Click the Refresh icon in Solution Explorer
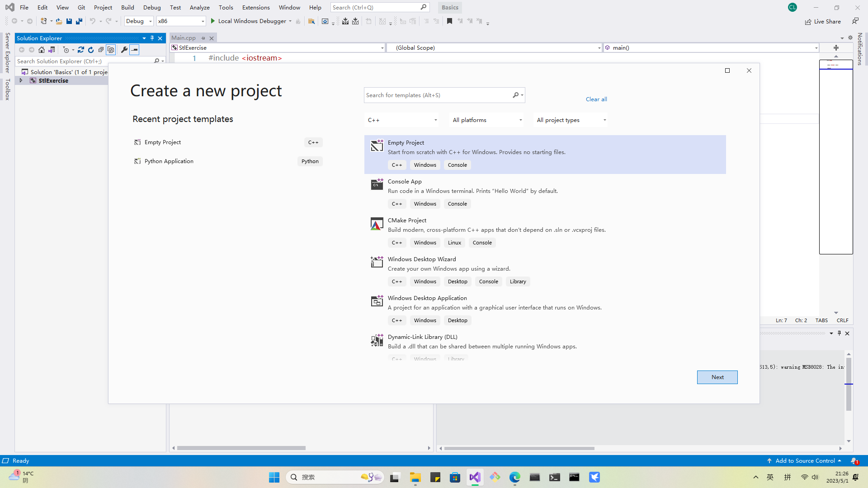Screen dimensions: 868x488 (x=91, y=50)
